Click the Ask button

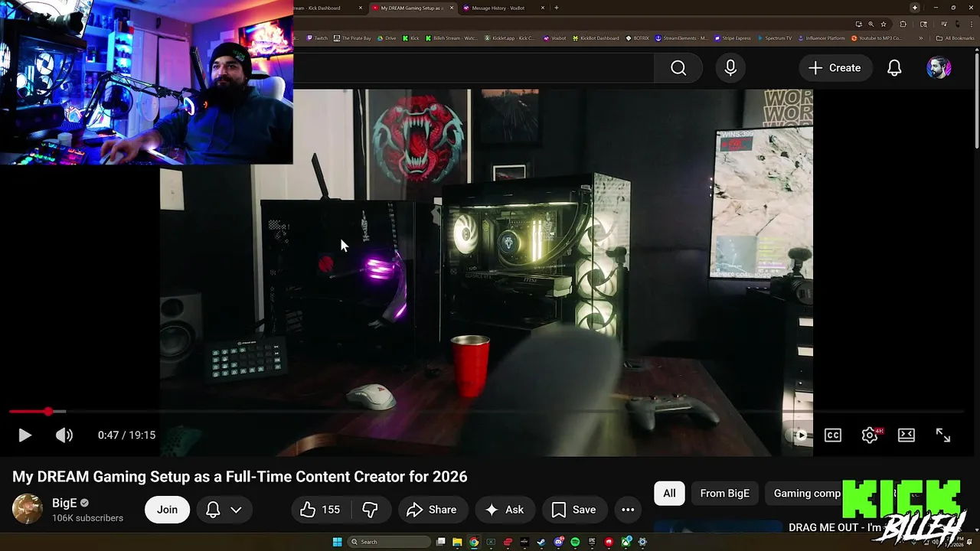[505, 510]
